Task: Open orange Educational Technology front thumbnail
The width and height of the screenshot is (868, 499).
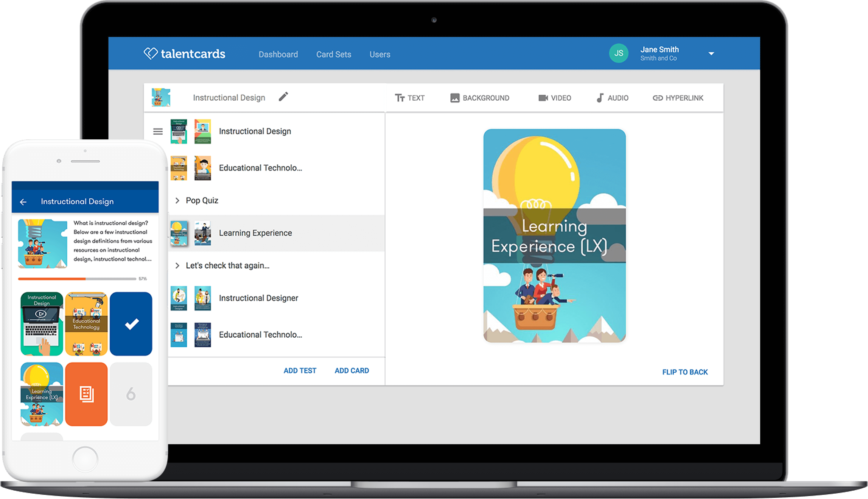Action: click(179, 168)
